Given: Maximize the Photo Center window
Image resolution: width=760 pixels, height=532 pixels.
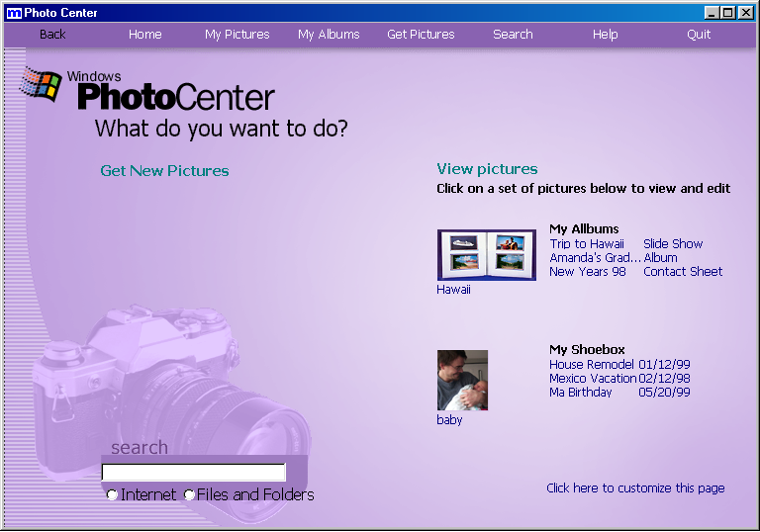Looking at the screenshot, I should click(728, 13).
